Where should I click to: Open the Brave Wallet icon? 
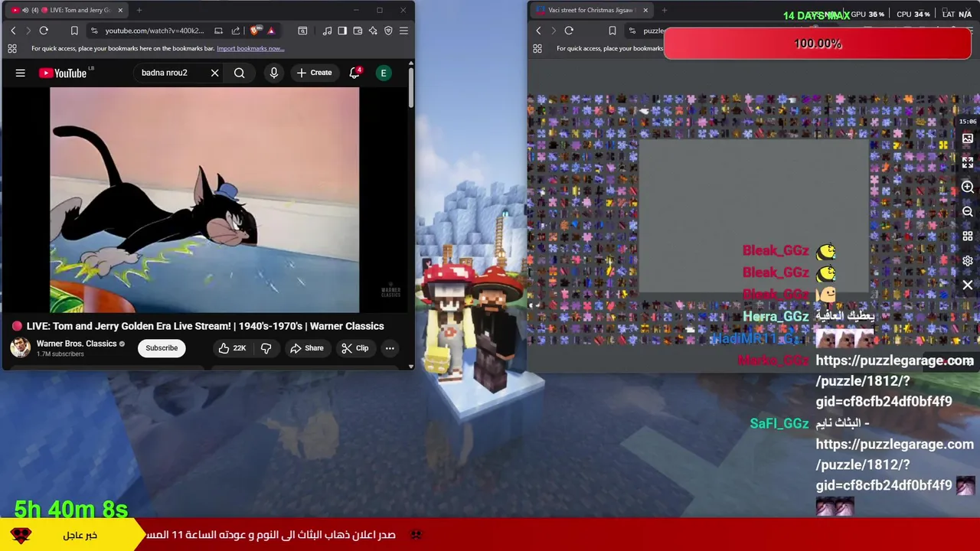(358, 31)
